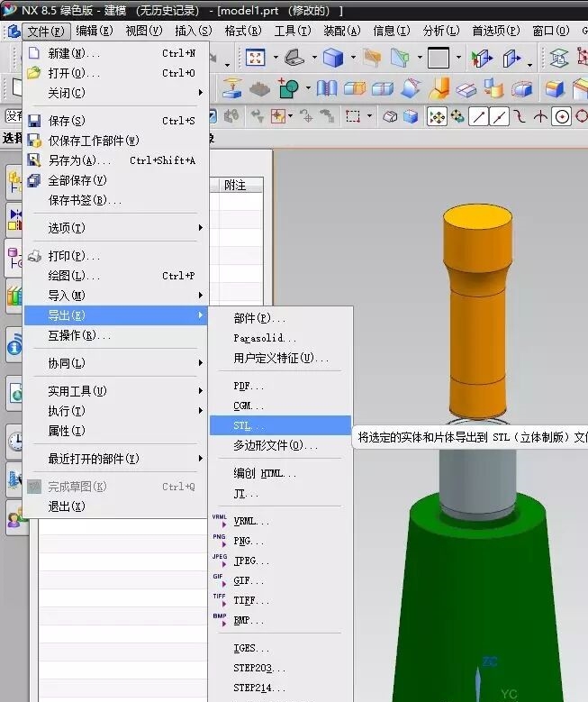This screenshot has width=588, height=702.
Task: Expand the Options (选项) submenu arrow
Action: point(201,228)
